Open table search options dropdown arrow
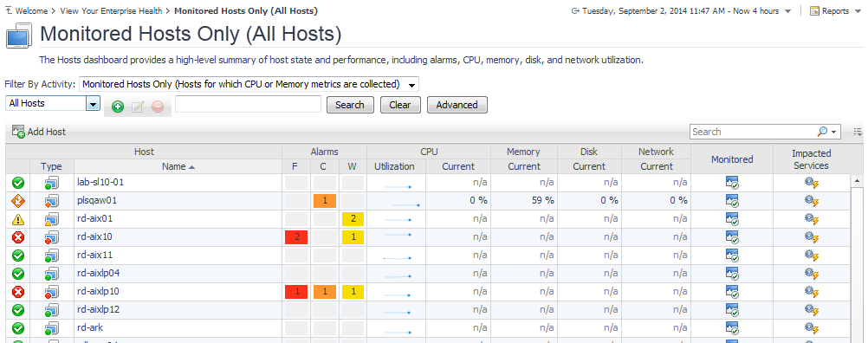This screenshot has height=343, width=868. pyautogui.click(x=833, y=133)
